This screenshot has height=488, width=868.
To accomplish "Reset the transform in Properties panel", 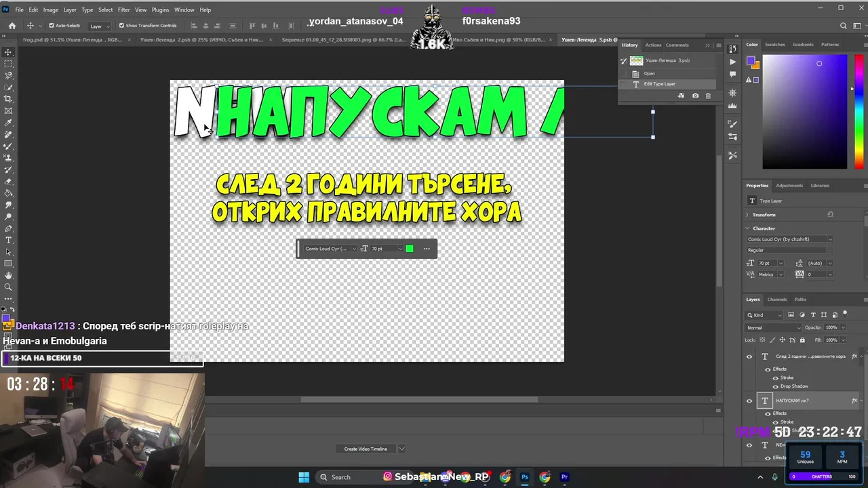I will pyautogui.click(x=830, y=214).
